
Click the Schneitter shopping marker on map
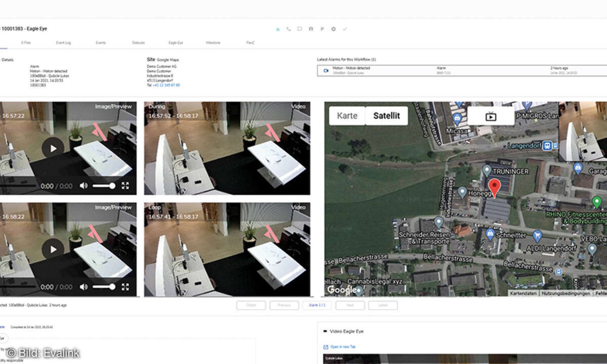[x=490, y=234]
